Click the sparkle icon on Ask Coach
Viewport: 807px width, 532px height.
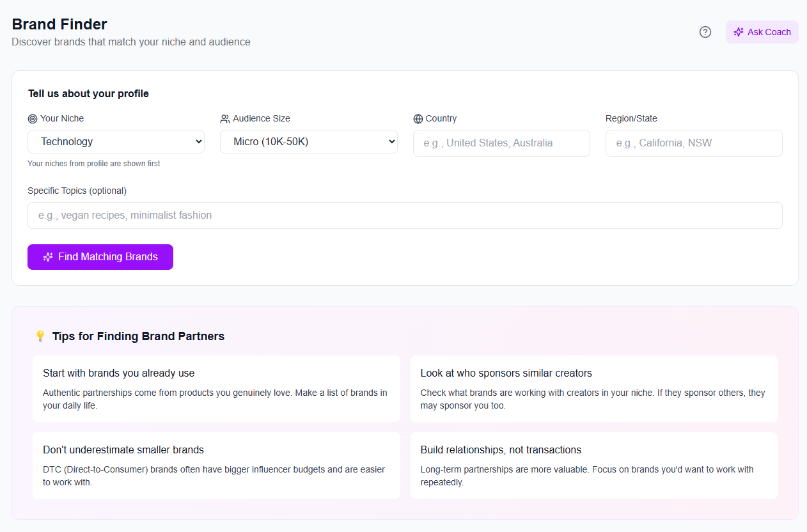tap(739, 32)
